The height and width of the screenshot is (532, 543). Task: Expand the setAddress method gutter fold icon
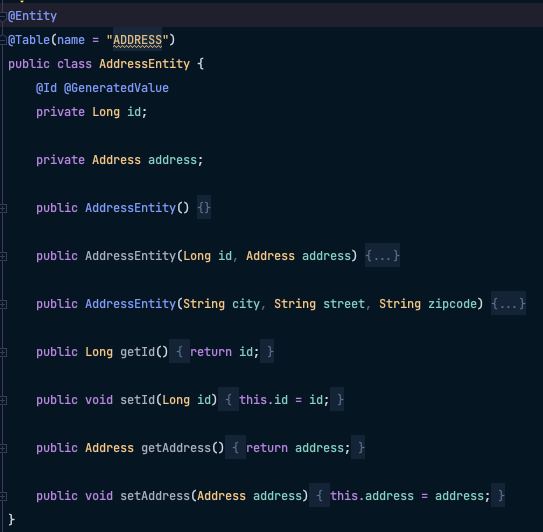point(3,496)
